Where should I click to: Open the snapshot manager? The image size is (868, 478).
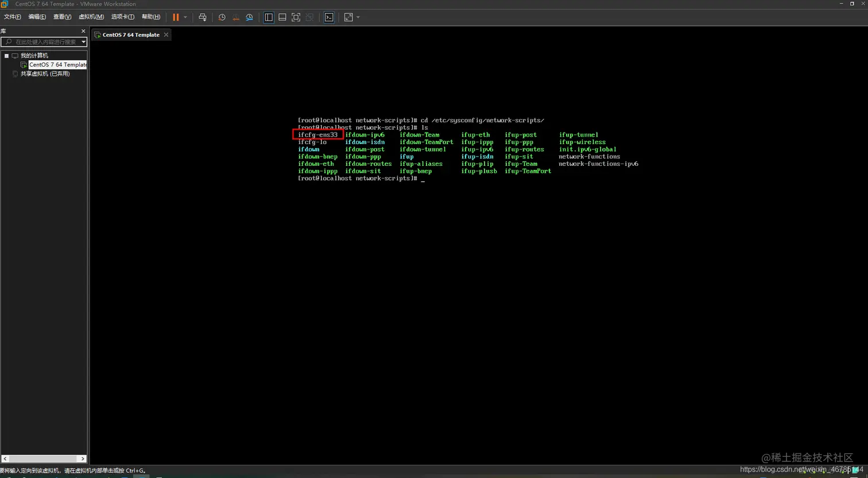[250, 17]
